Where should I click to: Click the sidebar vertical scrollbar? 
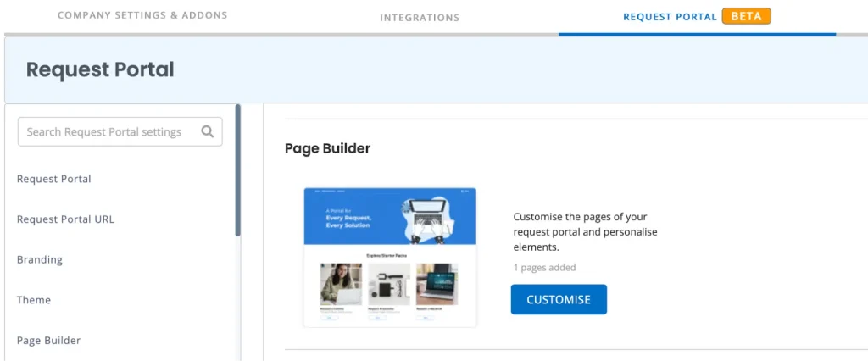coord(238,170)
